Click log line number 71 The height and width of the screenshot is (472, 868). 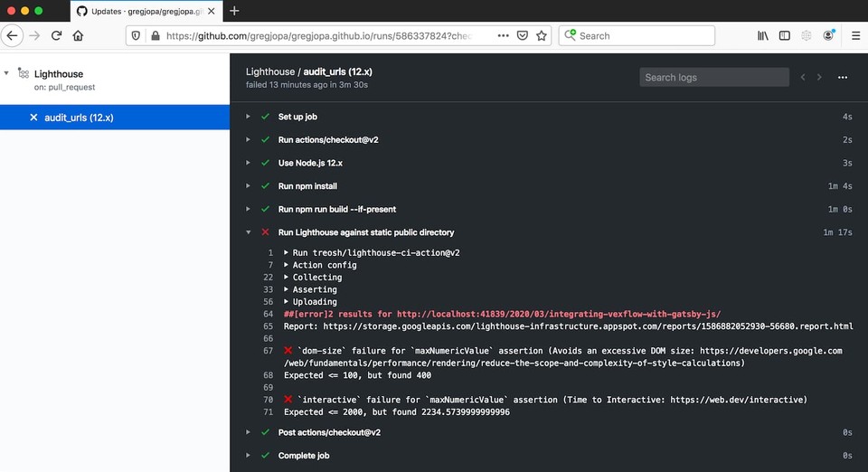269,411
